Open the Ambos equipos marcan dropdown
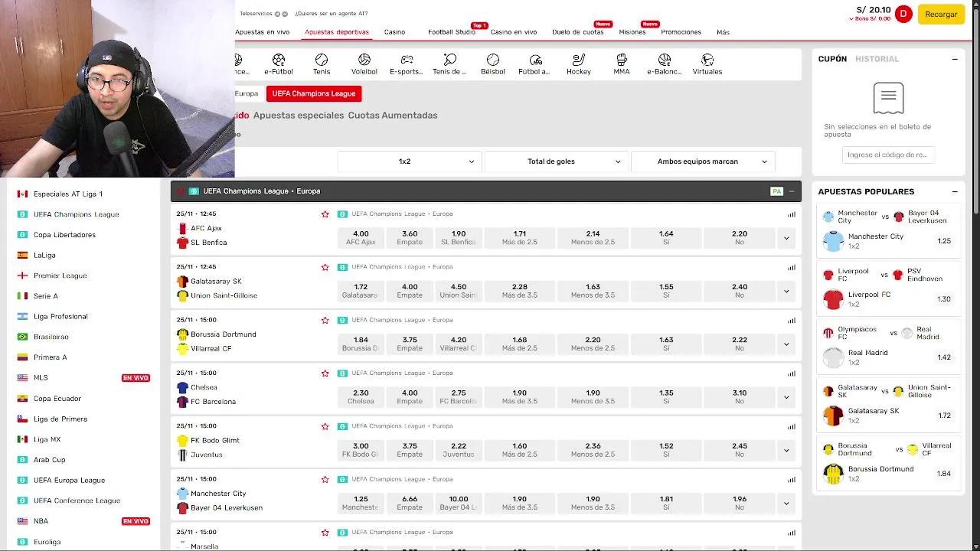Viewport: 980px width, 551px height. (703, 161)
